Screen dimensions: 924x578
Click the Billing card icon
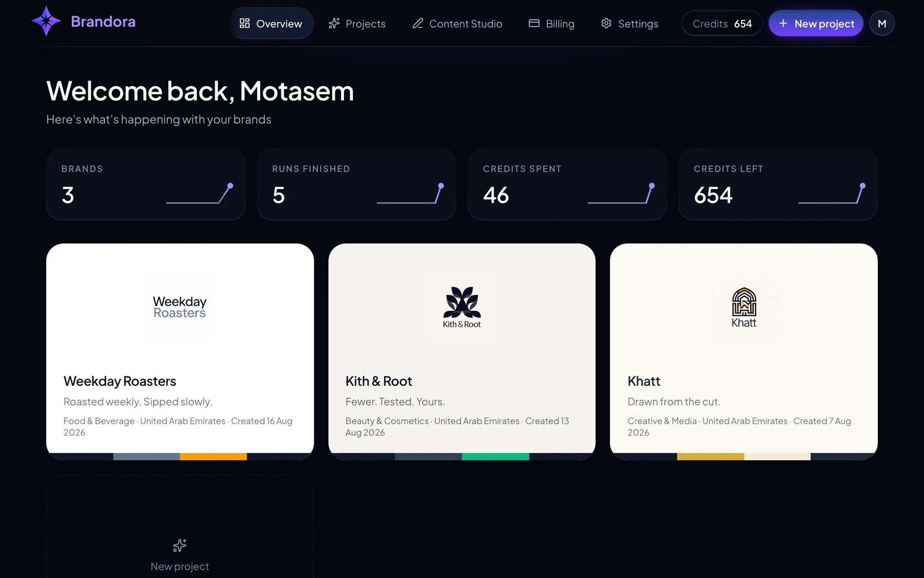[x=534, y=23]
